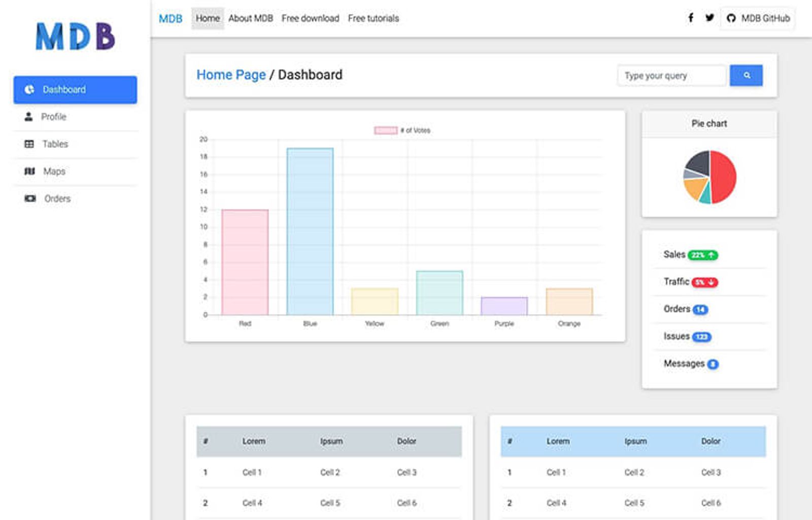Open the Free download navbar link

(x=310, y=18)
